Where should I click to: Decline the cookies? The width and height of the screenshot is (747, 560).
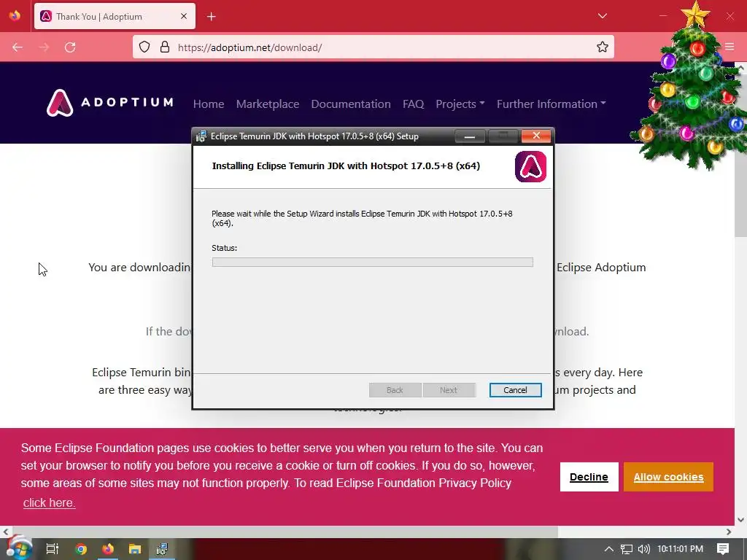tap(589, 477)
